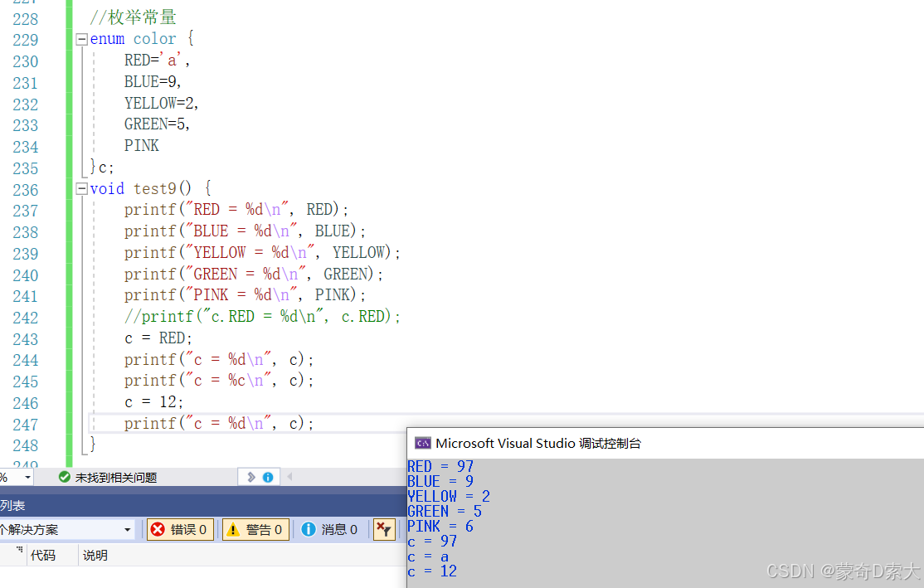Screen dimensions: 924x588
Task: Click the code RED='a', on line 230
Action: pyautogui.click(x=157, y=60)
